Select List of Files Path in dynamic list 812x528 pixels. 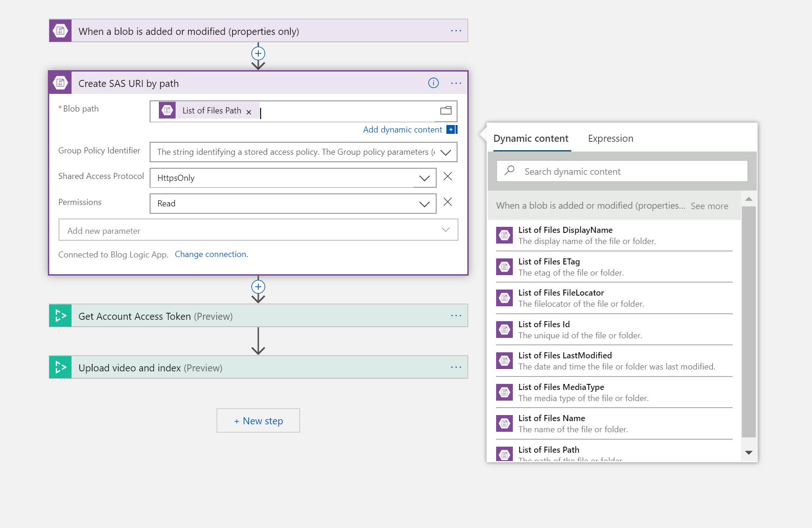click(x=614, y=451)
